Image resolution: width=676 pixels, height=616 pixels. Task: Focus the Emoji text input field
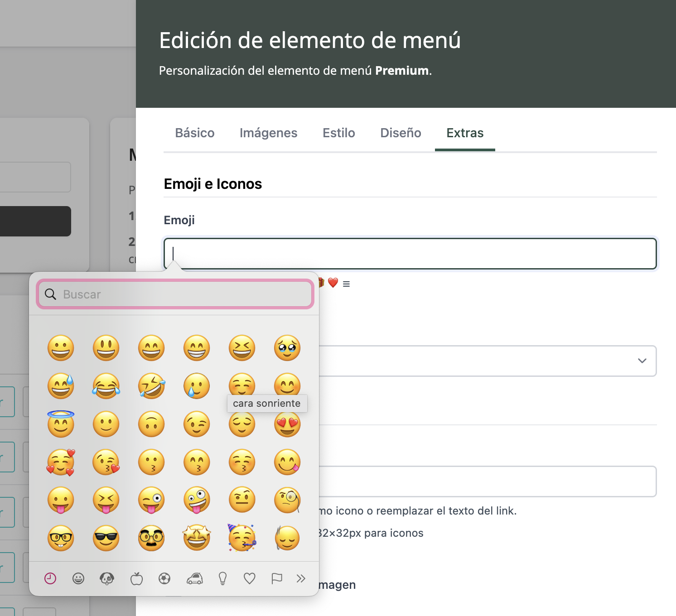coord(410,254)
